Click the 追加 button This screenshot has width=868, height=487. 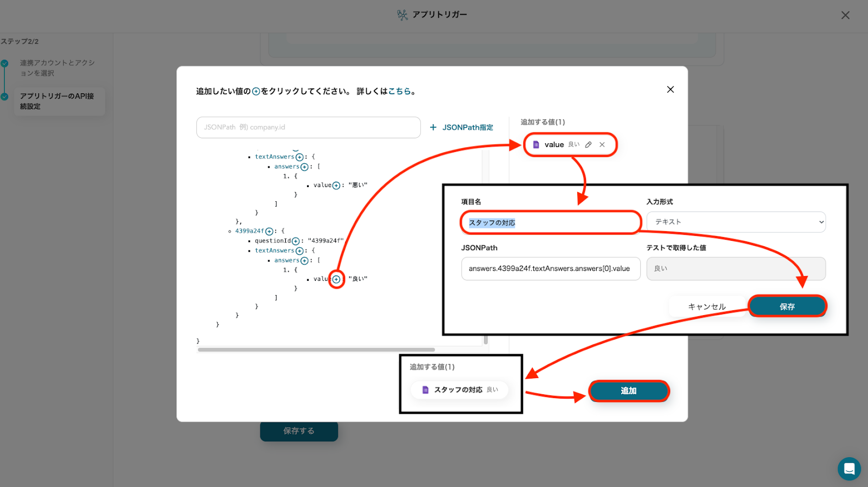point(629,391)
